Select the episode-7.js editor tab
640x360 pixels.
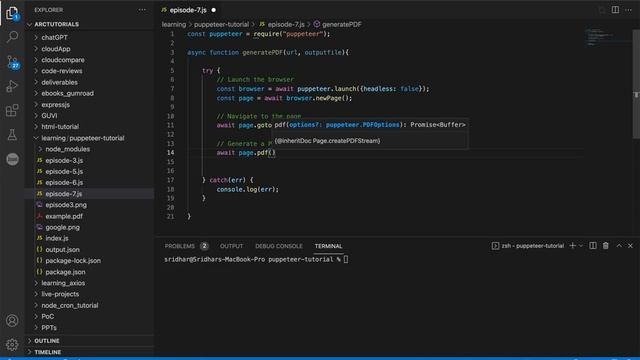coord(188,10)
